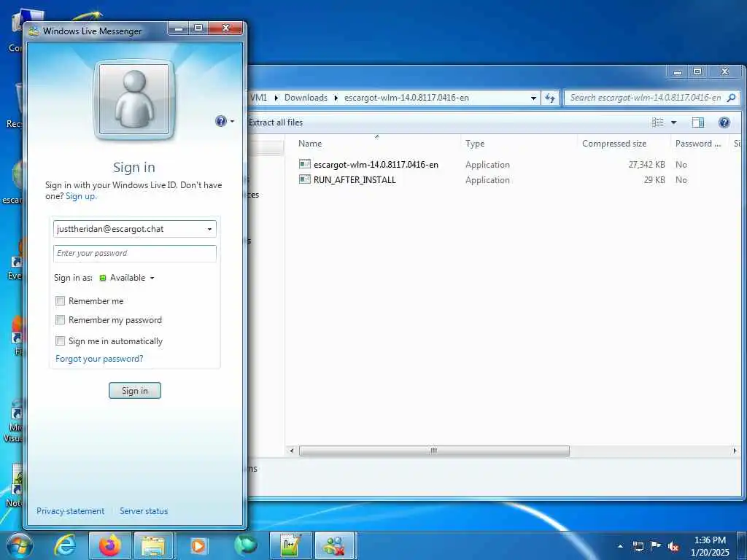Expand the address bar history dropdown
747x560 pixels.
533,98
